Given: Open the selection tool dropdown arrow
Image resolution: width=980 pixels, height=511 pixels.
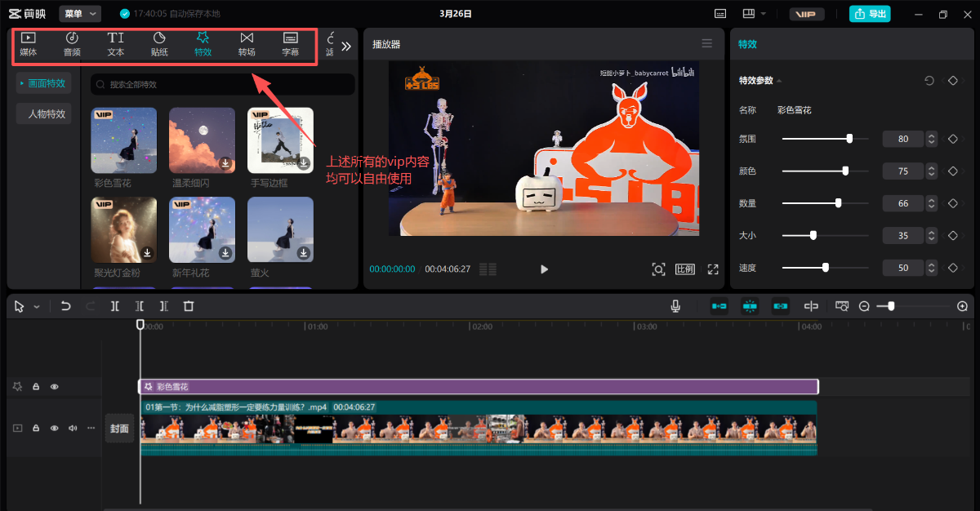Looking at the screenshot, I should pyautogui.click(x=37, y=307).
